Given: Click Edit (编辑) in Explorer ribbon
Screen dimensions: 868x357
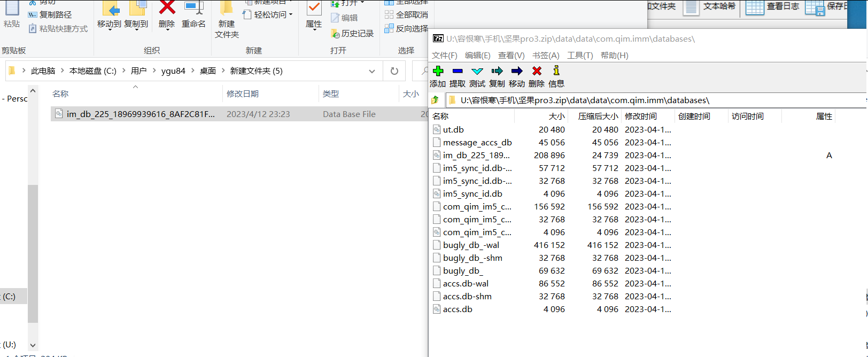Looking at the screenshot, I should tap(344, 18).
